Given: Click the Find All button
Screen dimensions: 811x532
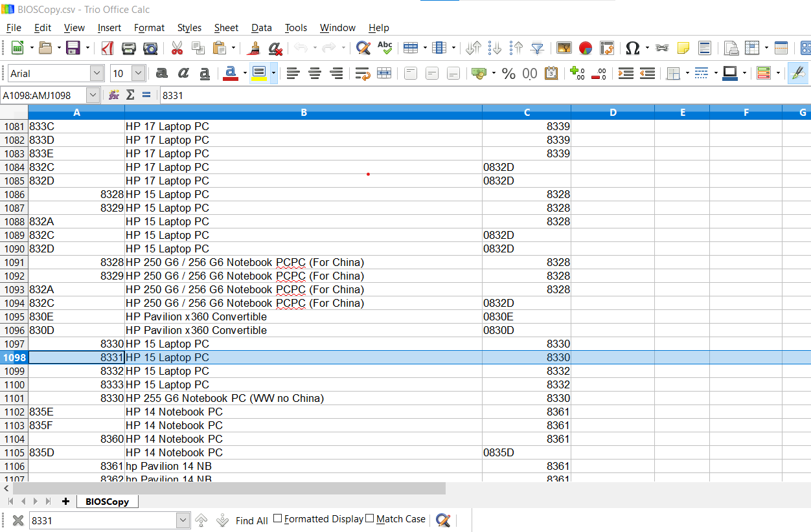Looking at the screenshot, I should [251, 520].
